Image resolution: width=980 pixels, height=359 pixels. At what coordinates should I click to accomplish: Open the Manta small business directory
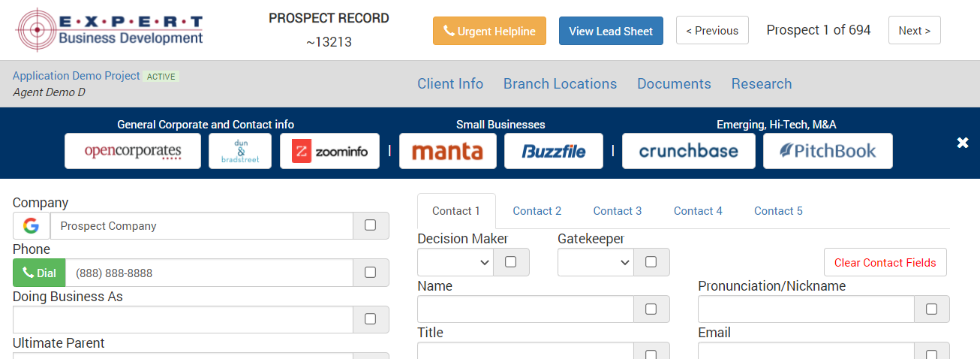[x=447, y=151]
